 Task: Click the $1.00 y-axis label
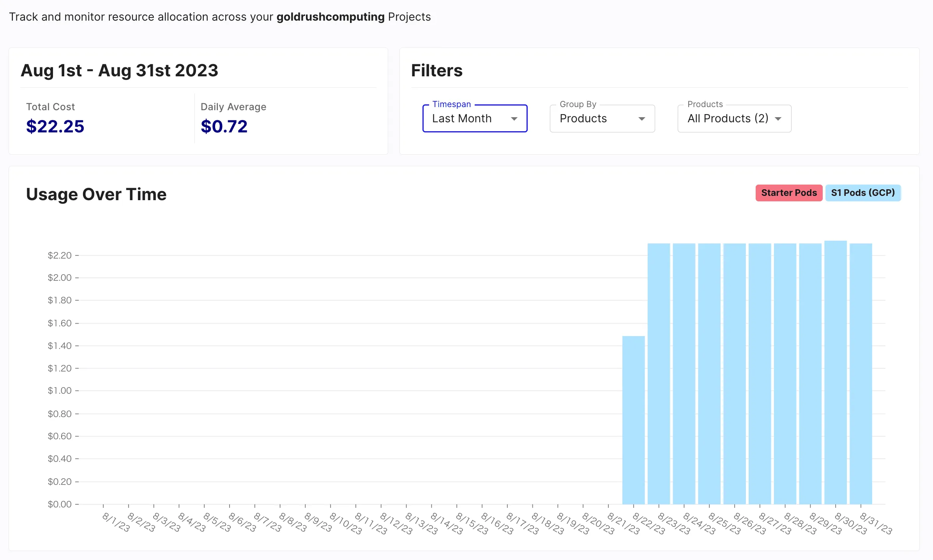60,390
